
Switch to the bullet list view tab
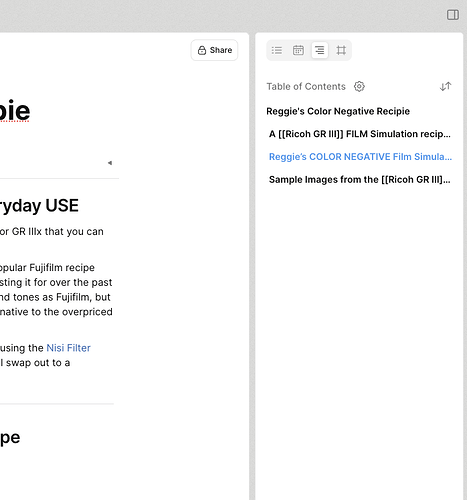coord(277,50)
